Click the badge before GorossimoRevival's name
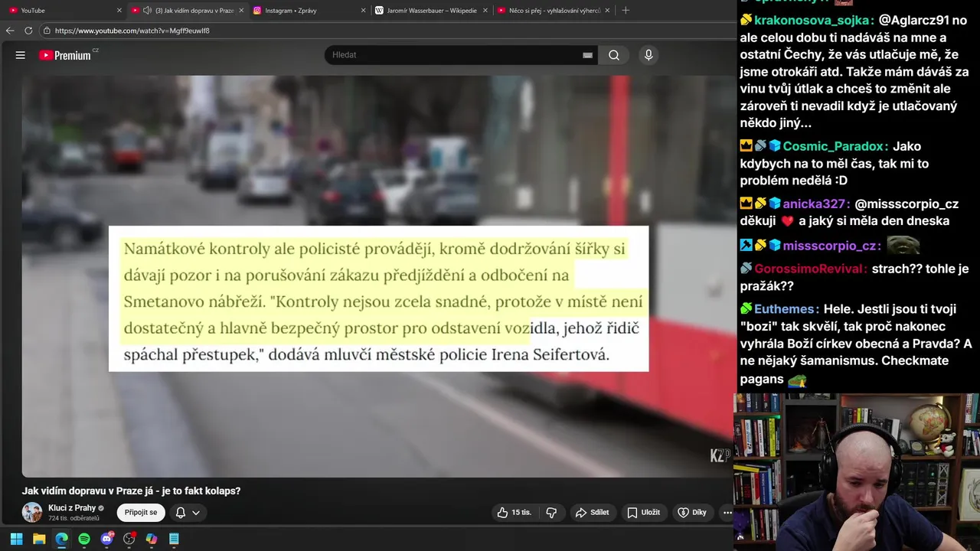This screenshot has width=980, height=551. click(x=746, y=268)
